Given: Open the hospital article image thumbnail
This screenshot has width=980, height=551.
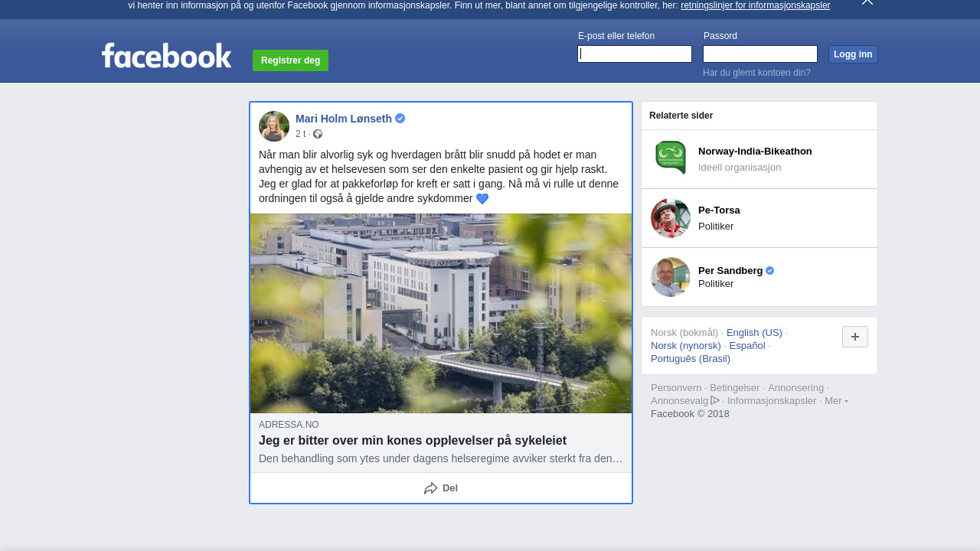Looking at the screenshot, I should tap(441, 313).
